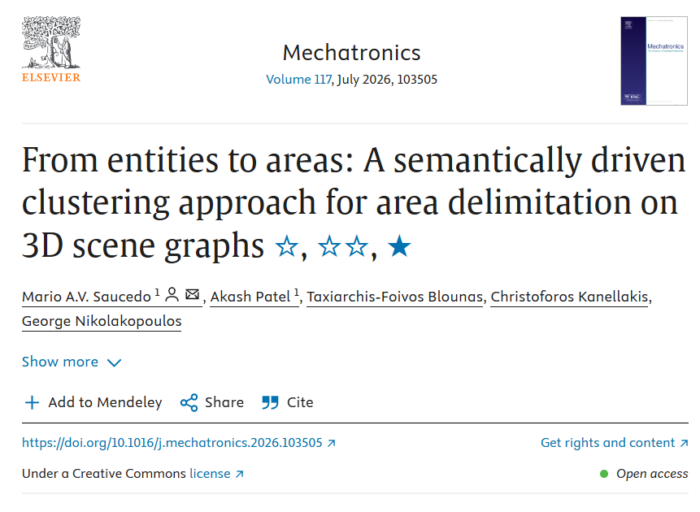
Task: Click the Share network icon
Action: [189, 403]
